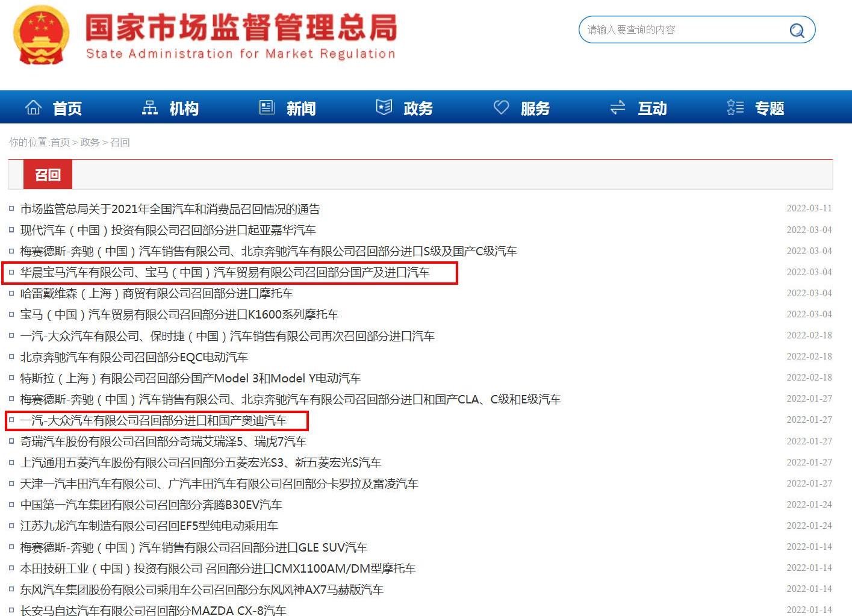Open the 2021年全国汽车和消费品召回情况 notice
This screenshot has height=616, width=852.
pyautogui.click(x=170, y=209)
